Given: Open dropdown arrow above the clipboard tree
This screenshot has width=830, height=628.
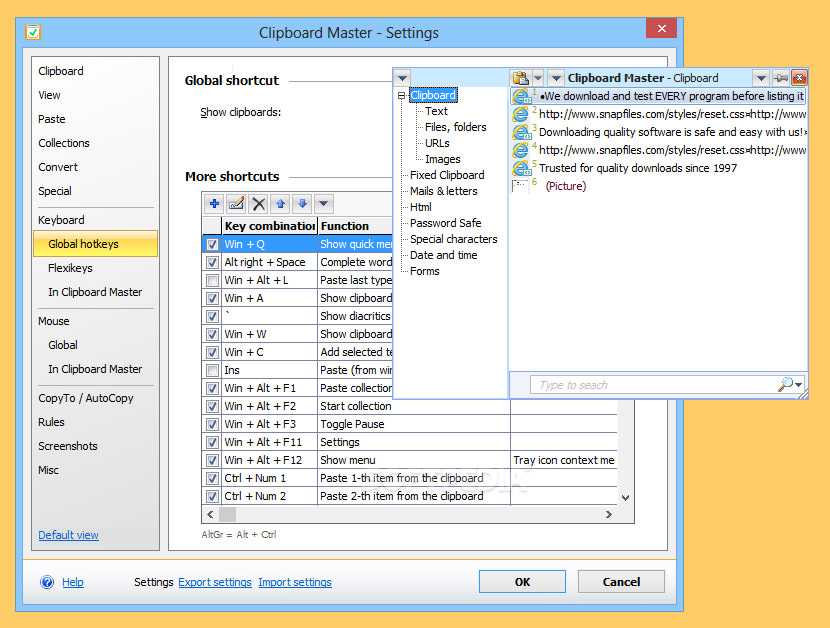Looking at the screenshot, I should (x=402, y=78).
